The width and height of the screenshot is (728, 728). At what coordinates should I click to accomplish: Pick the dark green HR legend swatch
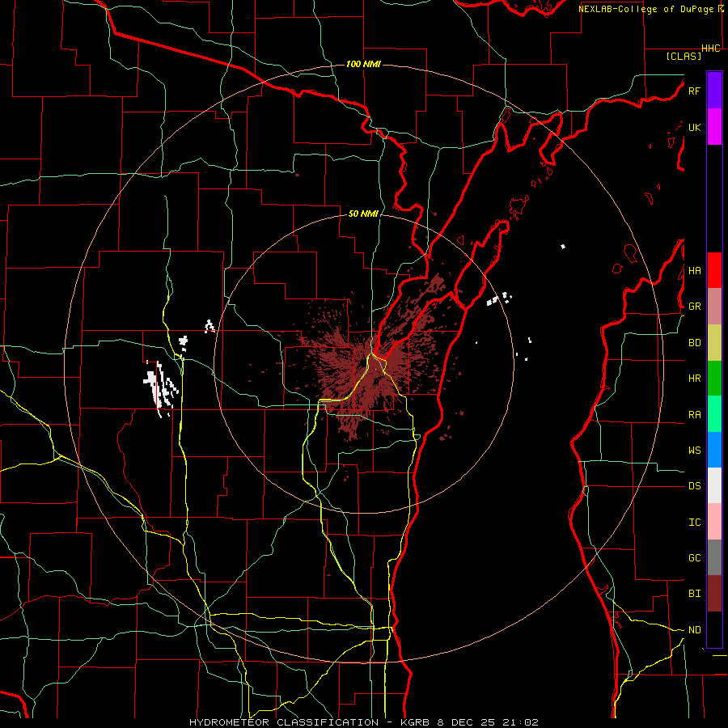[714, 379]
